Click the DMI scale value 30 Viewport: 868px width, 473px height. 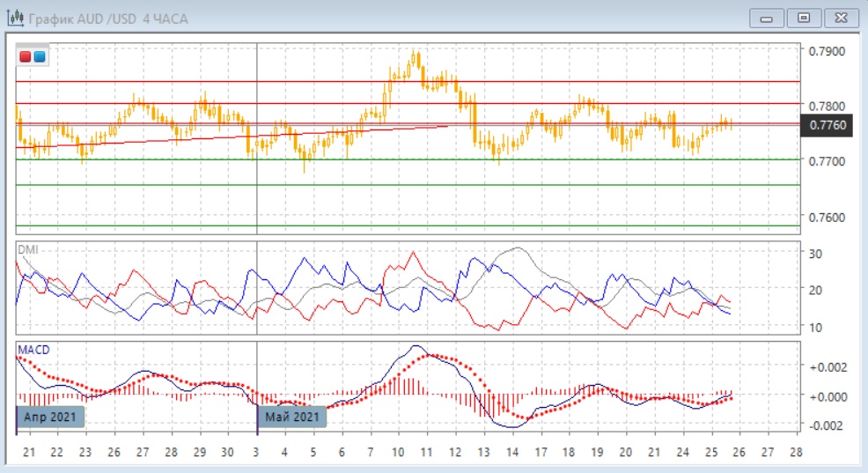pyautogui.click(x=815, y=255)
